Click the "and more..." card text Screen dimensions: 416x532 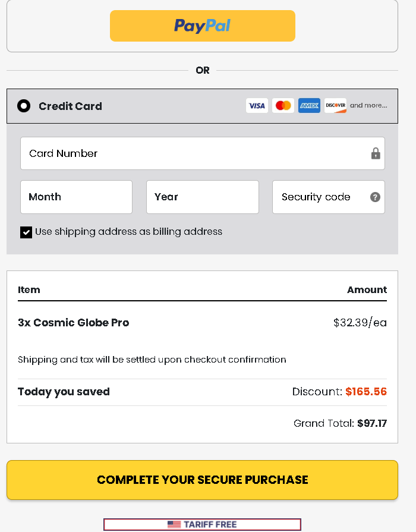(x=368, y=106)
